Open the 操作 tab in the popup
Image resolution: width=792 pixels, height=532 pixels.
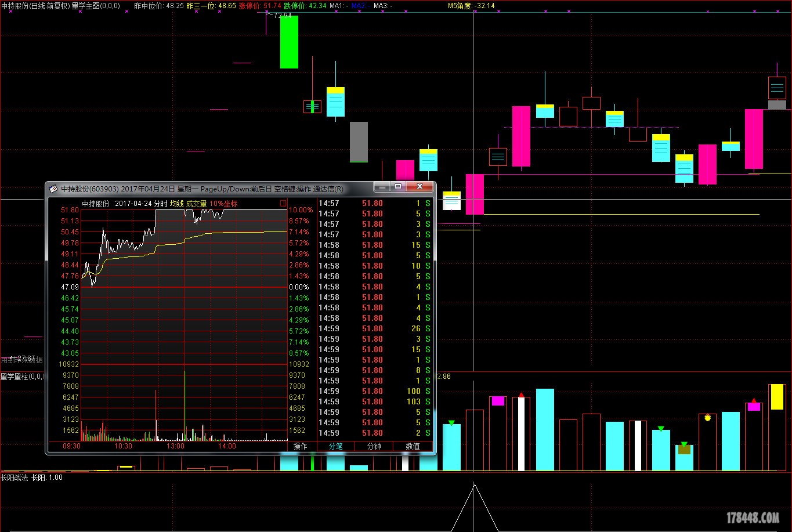click(300, 446)
